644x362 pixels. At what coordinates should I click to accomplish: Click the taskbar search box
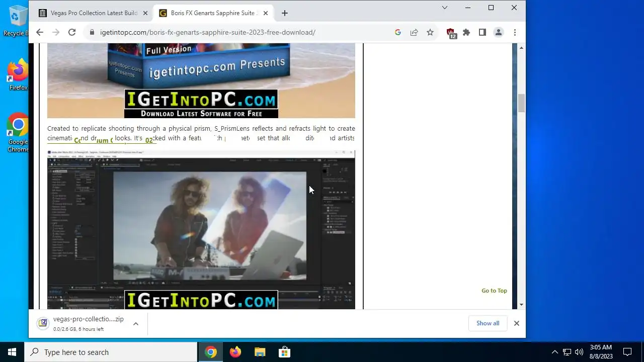pos(111,352)
